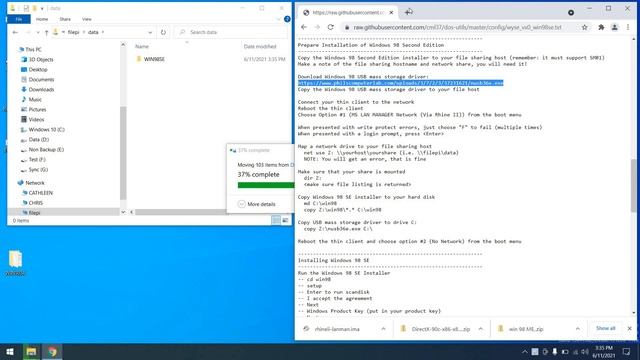
Task: Click the File Explorer back arrow
Action: coord(15,32)
